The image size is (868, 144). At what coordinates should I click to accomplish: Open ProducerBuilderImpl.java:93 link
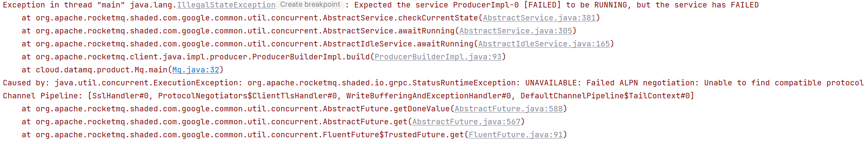438,57
